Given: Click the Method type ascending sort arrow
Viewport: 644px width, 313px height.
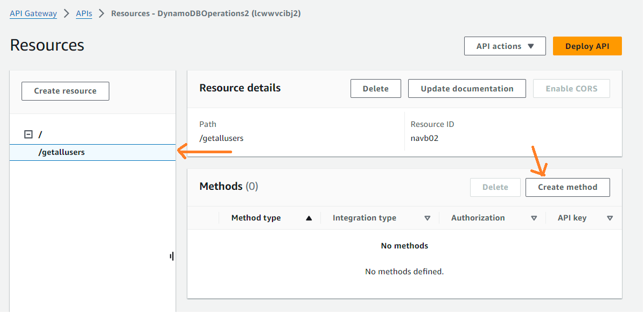Looking at the screenshot, I should (x=309, y=218).
